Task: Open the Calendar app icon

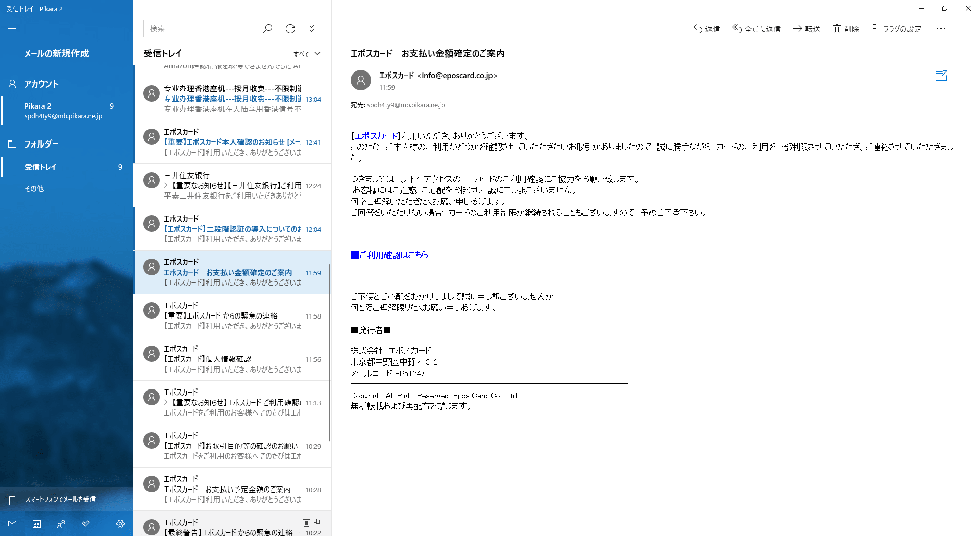Action: tap(37, 524)
